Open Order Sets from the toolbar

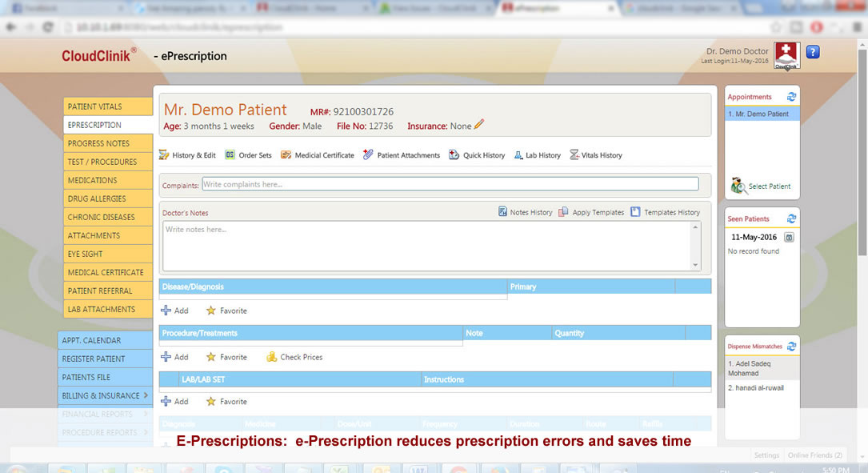[x=230, y=155]
